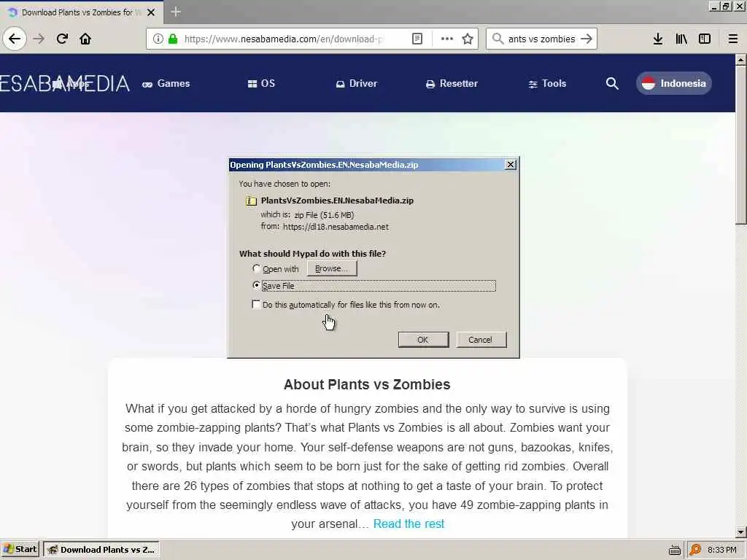Click the zip file icon in dialog
Screen dimensions: 747x560
[251, 201]
